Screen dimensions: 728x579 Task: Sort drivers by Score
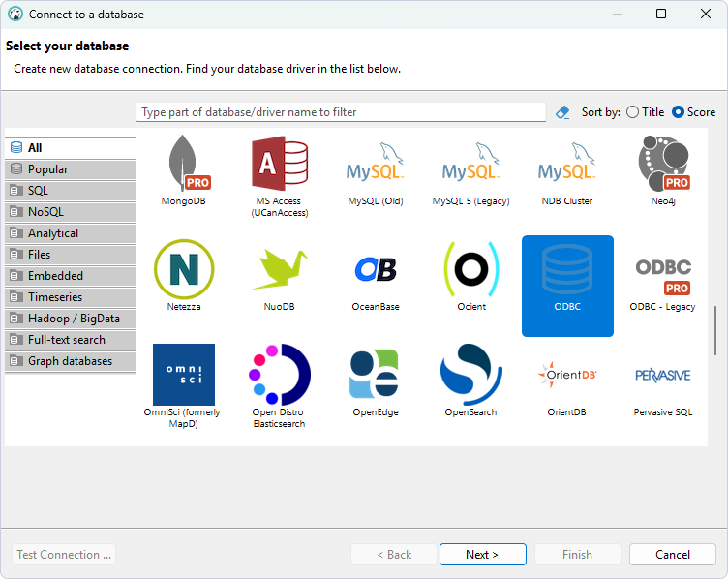tap(694, 112)
